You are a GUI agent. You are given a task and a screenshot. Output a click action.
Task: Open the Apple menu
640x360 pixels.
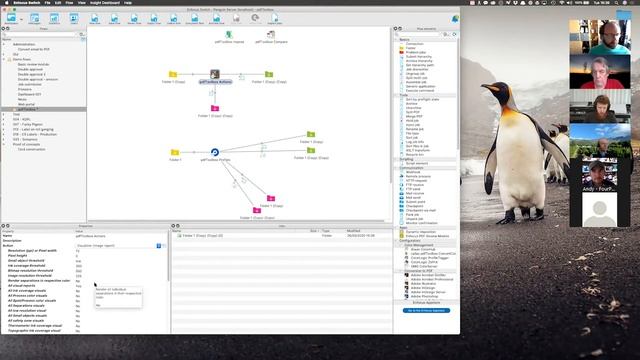[7, 2]
